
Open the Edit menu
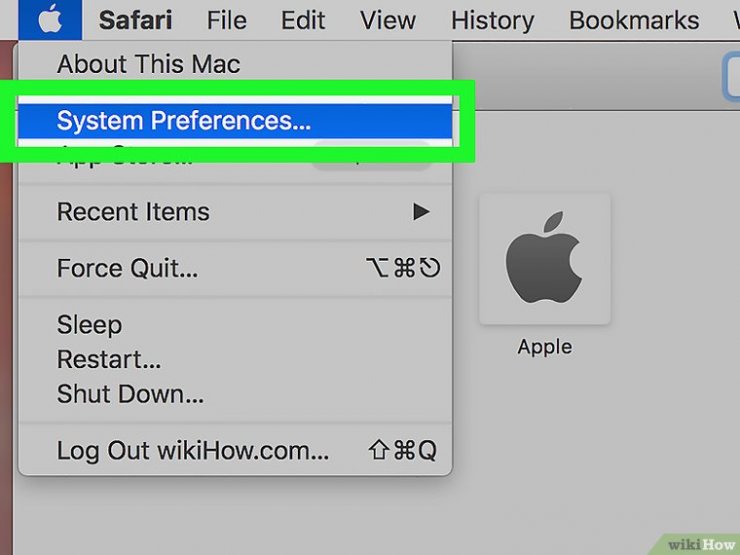pyautogui.click(x=303, y=20)
